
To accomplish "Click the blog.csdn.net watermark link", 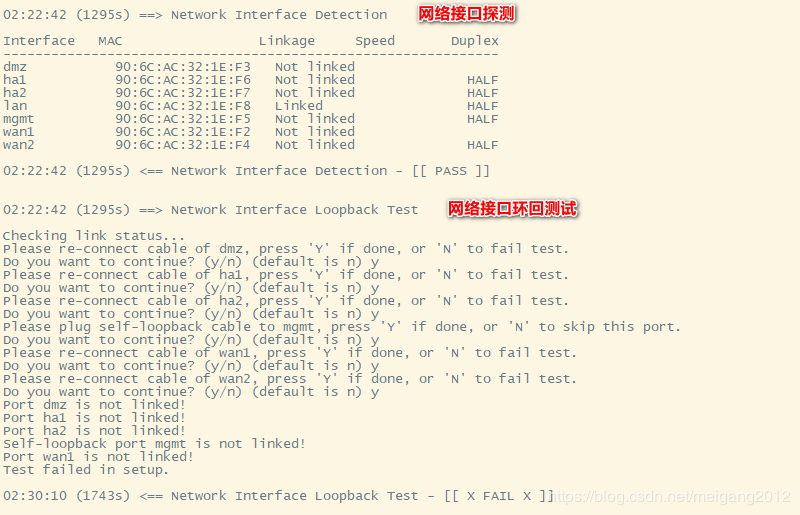I will click(671, 496).
